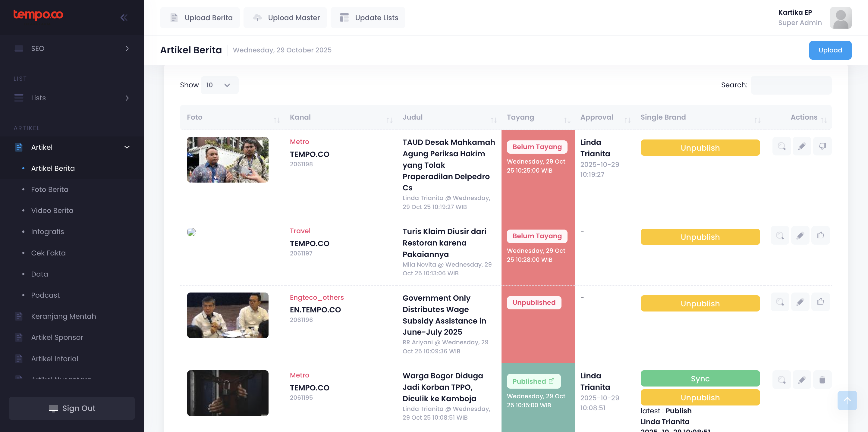Click green Sync button

[x=700, y=378]
